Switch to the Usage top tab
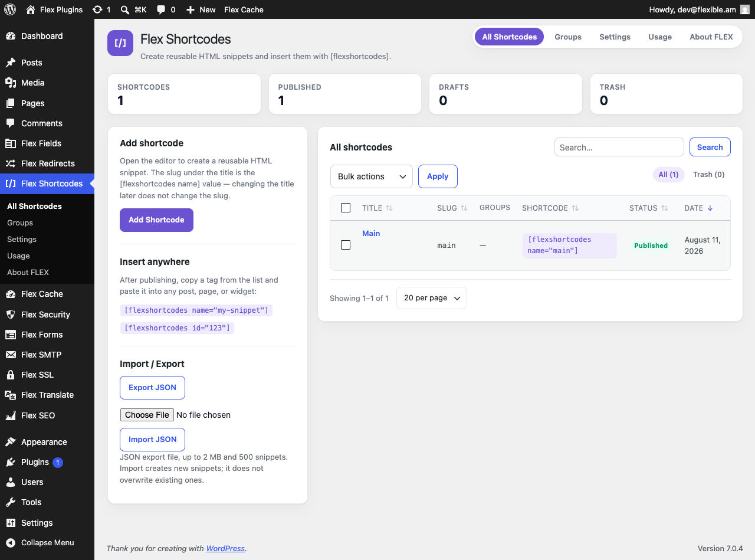 click(x=660, y=37)
